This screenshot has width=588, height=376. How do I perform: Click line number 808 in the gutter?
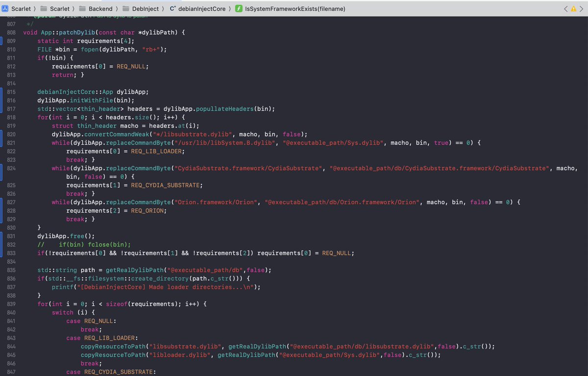(x=11, y=32)
